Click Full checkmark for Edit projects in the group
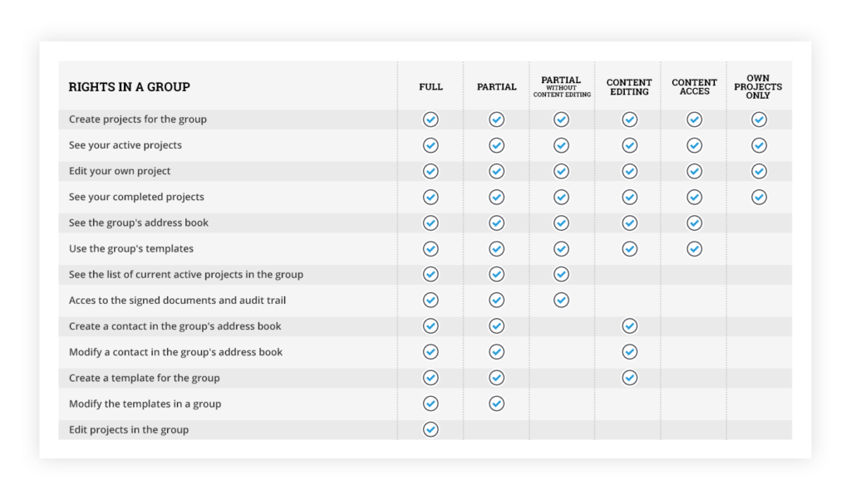 click(430, 429)
